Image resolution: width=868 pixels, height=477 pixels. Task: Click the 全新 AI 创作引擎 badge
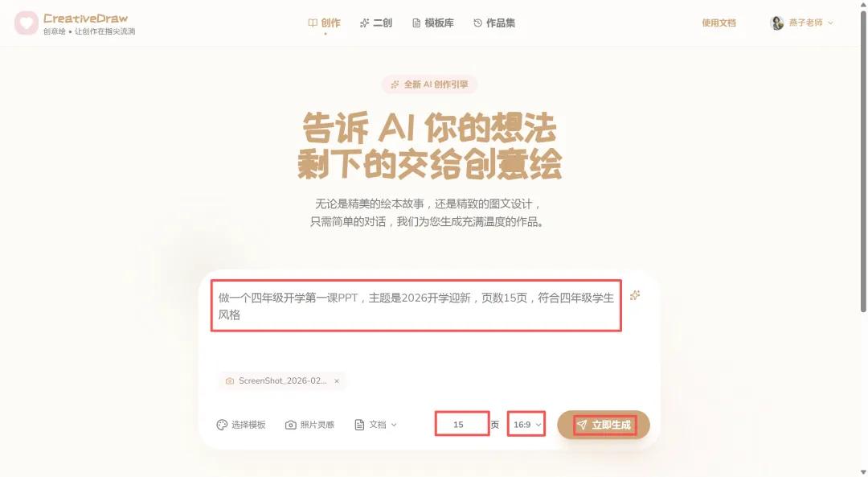coord(429,84)
